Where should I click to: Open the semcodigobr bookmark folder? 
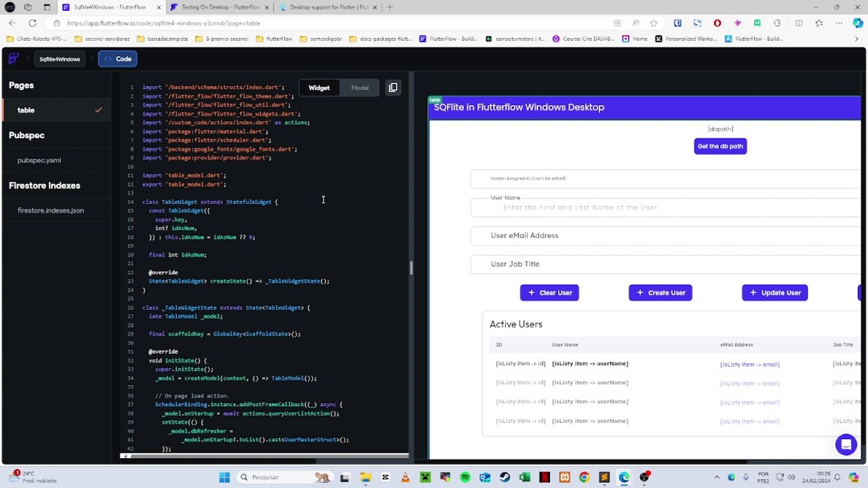click(x=321, y=39)
